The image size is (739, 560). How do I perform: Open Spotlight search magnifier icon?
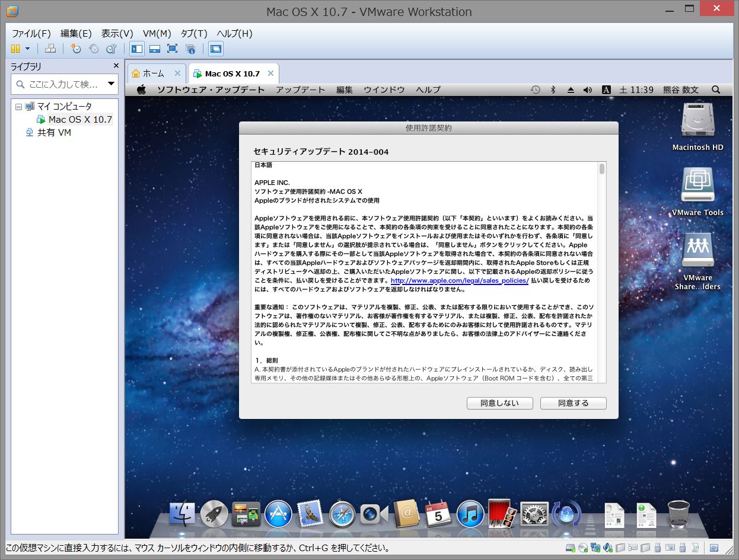coord(716,90)
